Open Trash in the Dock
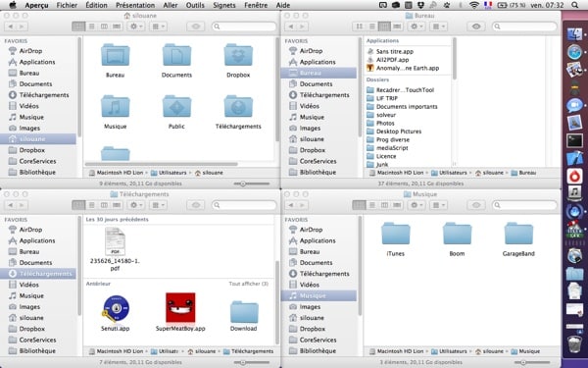 [x=574, y=343]
